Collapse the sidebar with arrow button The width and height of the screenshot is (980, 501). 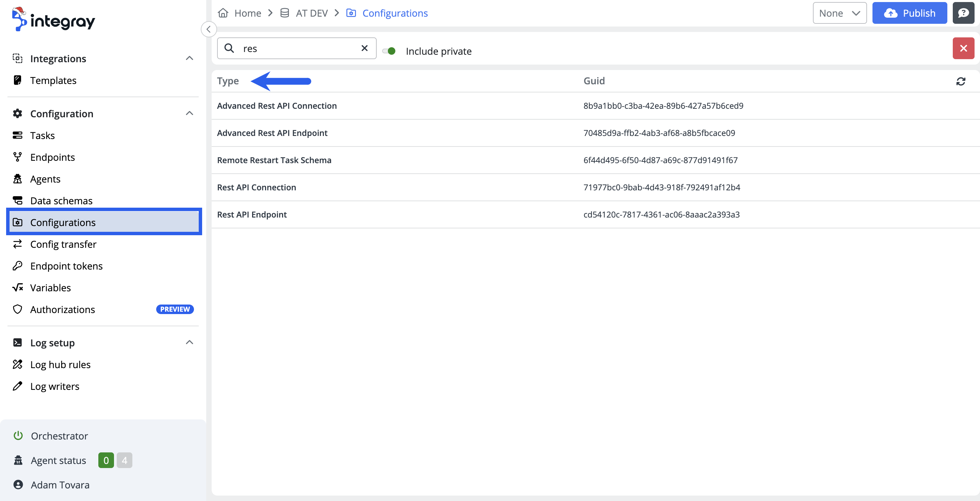pos(209,29)
